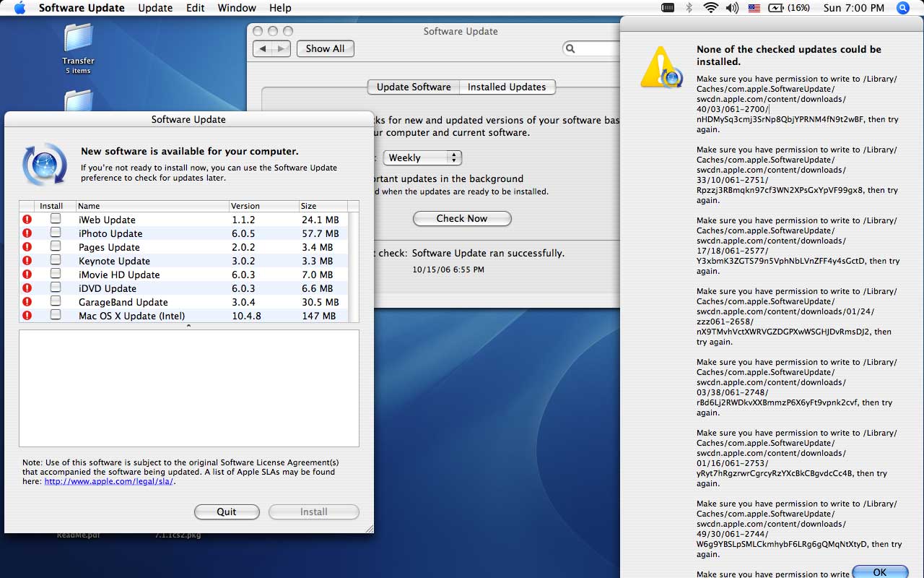This screenshot has width=924, height=578.
Task: Open the apple.com/legal/sla link
Action: 108,481
